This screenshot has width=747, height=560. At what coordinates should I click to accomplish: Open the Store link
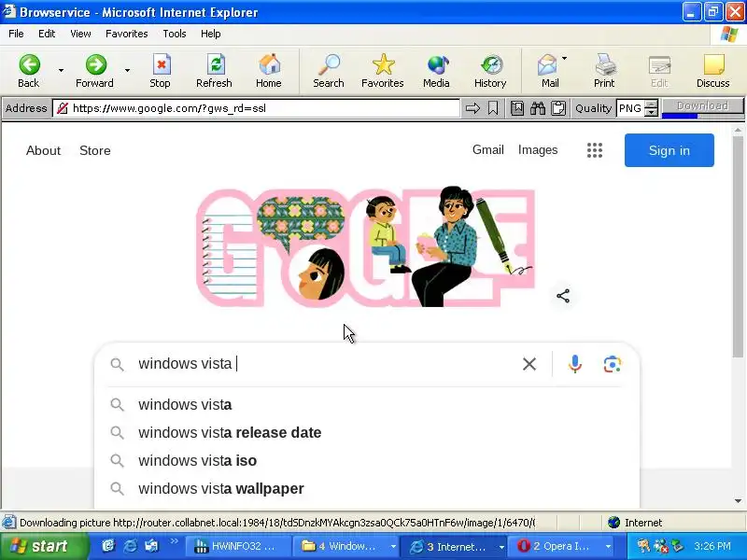[x=95, y=150]
